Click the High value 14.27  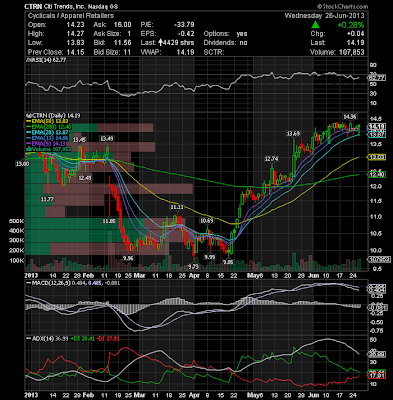point(75,34)
